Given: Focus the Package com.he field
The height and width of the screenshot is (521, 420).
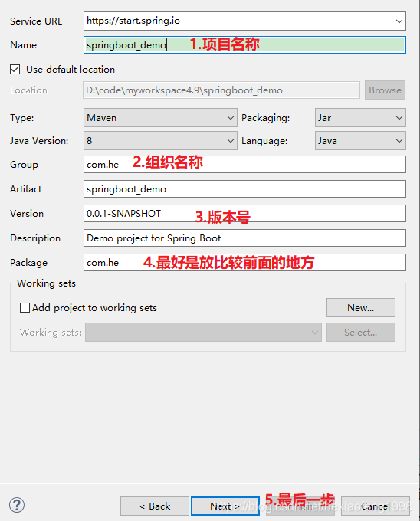Looking at the screenshot, I should pos(244,263).
